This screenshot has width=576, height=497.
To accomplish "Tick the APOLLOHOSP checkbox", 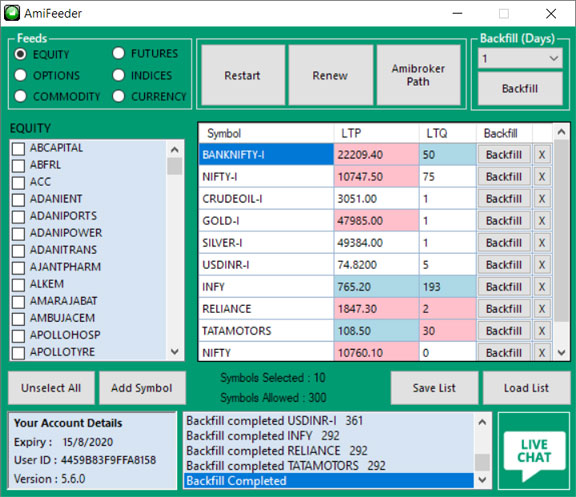I will (x=18, y=336).
